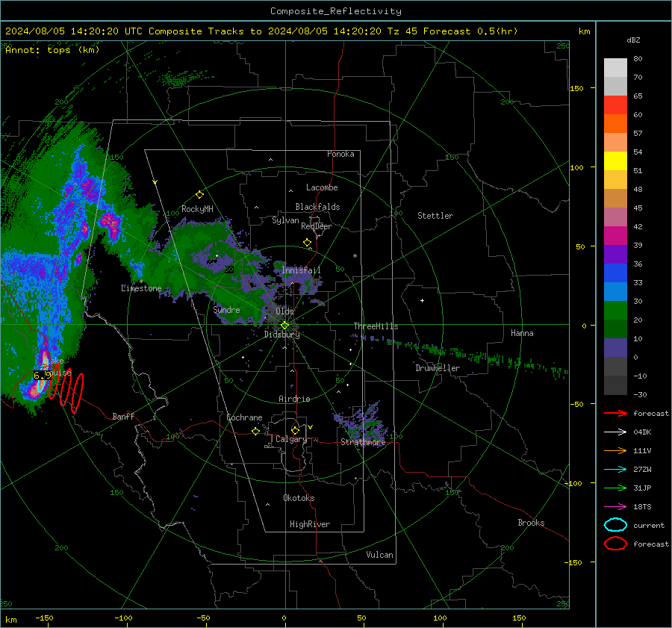Click the Drumheller label

click(438, 368)
